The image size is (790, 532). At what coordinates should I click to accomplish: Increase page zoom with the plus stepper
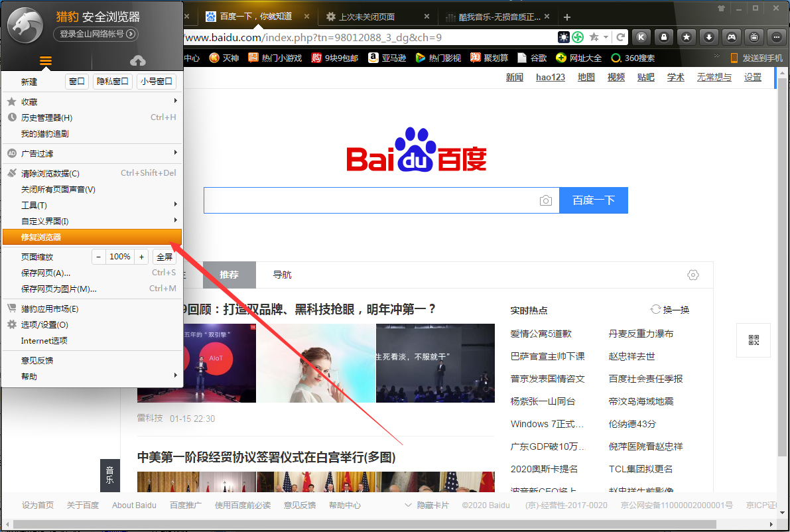click(x=141, y=257)
